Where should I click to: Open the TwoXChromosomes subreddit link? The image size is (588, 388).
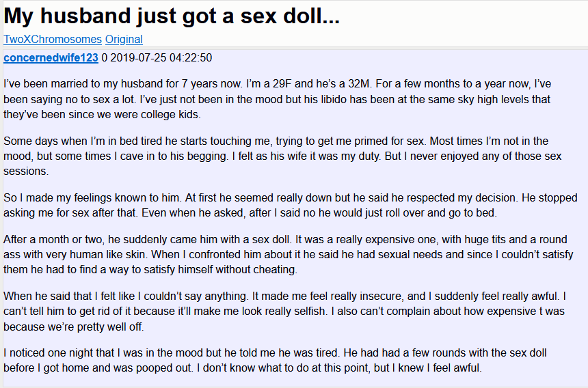53,39
